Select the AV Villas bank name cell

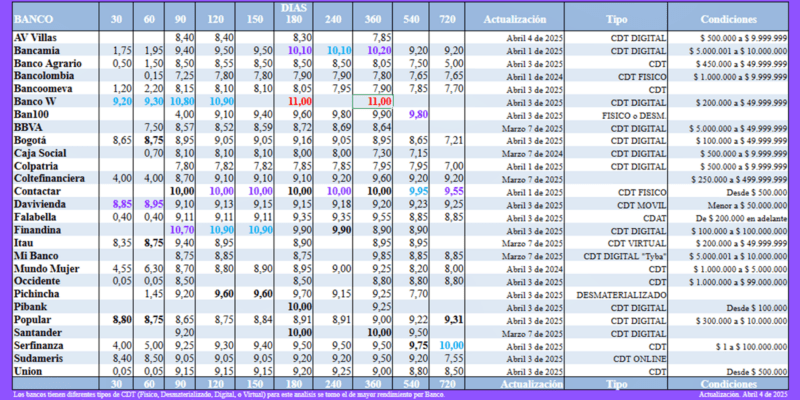36,37
